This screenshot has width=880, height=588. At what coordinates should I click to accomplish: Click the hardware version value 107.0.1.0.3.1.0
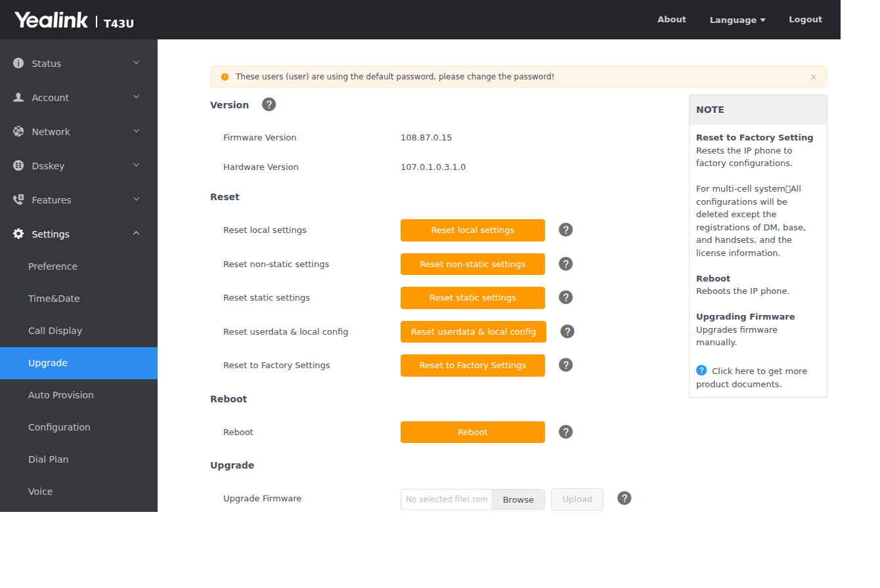click(433, 167)
